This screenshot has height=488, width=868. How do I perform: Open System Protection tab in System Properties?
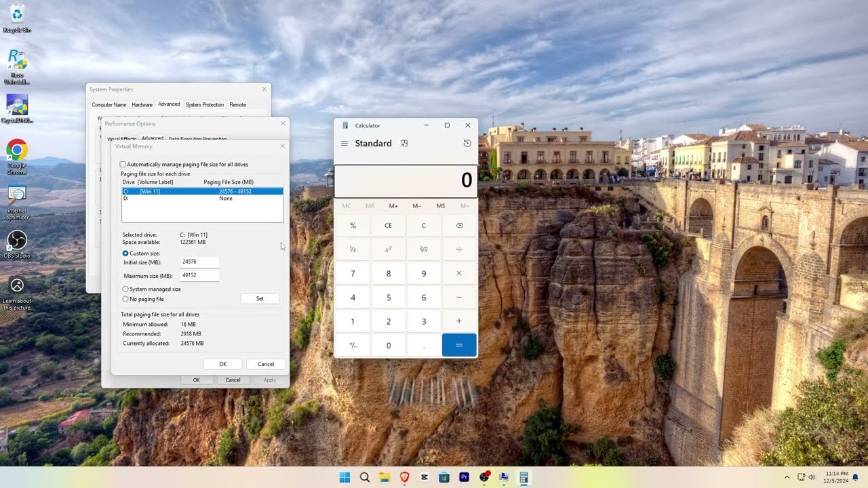click(205, 105)
